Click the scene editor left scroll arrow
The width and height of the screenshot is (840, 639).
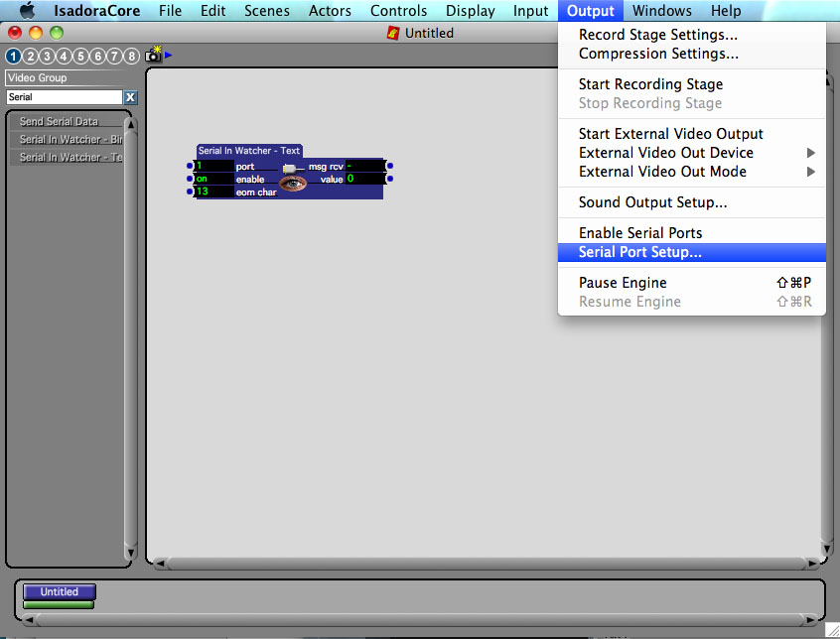159,563
